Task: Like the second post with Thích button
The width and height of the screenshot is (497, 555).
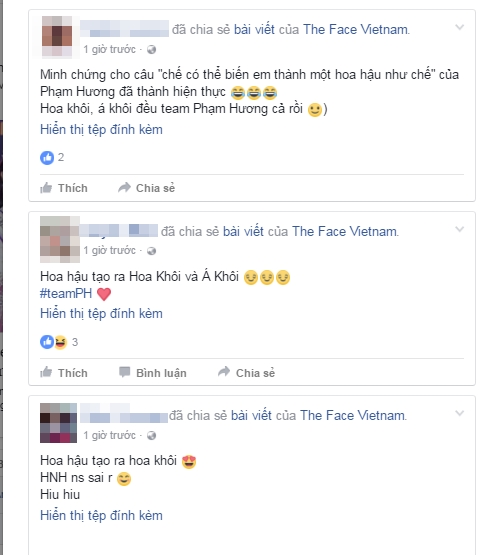Action: coord(64,373)
